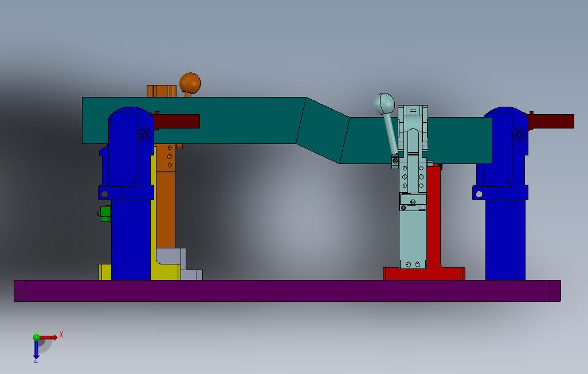Select the orange block on top of beam
This screenshot has height=374, width=588.
[x=161, y=91]
